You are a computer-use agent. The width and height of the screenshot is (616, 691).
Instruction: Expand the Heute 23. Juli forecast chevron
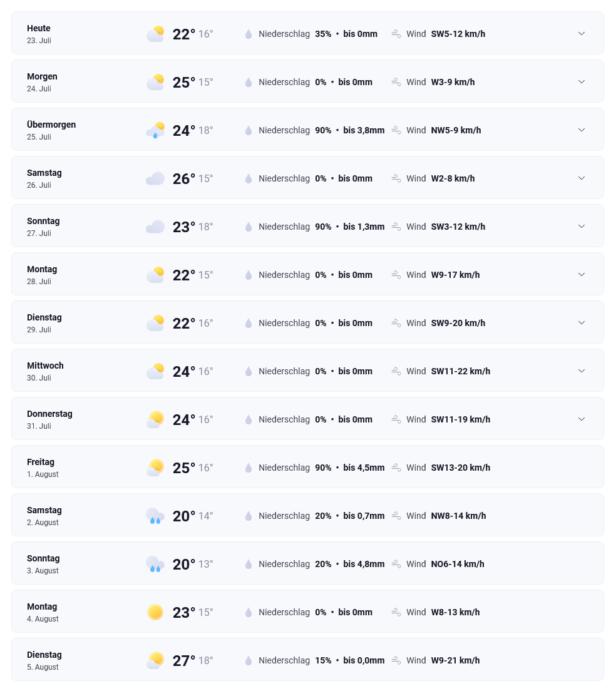click(581, 34)
